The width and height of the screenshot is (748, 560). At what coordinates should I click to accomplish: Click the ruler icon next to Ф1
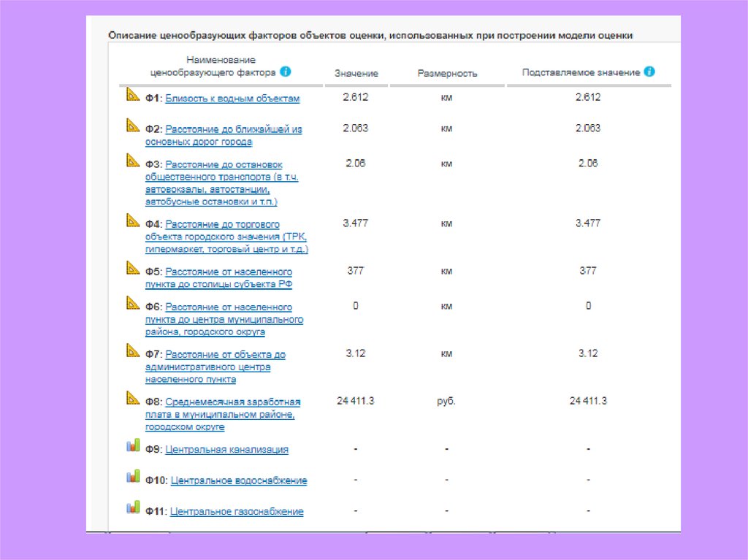(x=132, y=94)
